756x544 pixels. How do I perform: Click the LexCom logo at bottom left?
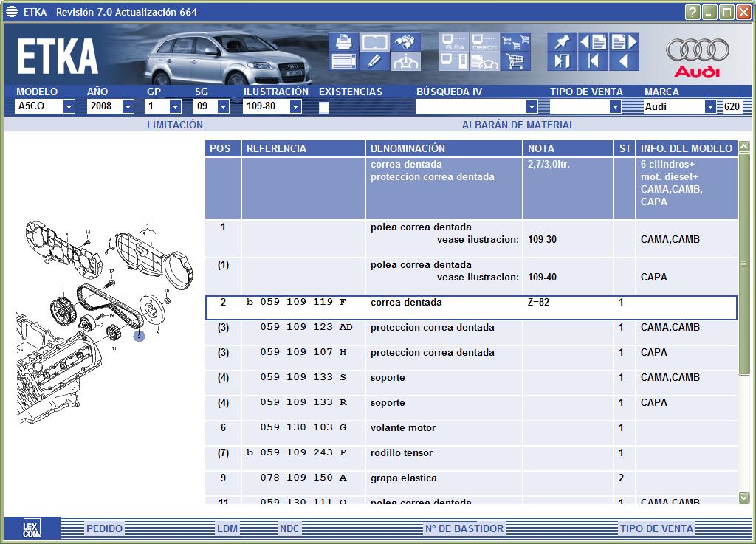(32, 528)
